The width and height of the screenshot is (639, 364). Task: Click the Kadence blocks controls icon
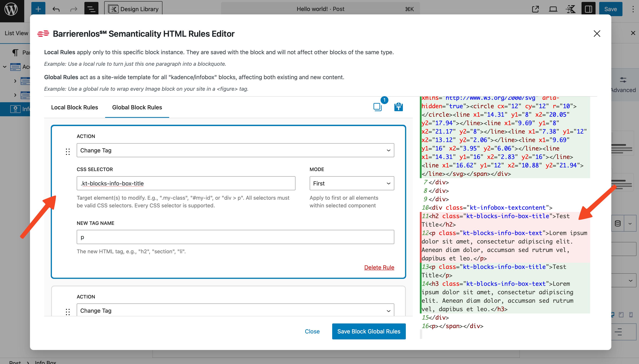[571, 9]
